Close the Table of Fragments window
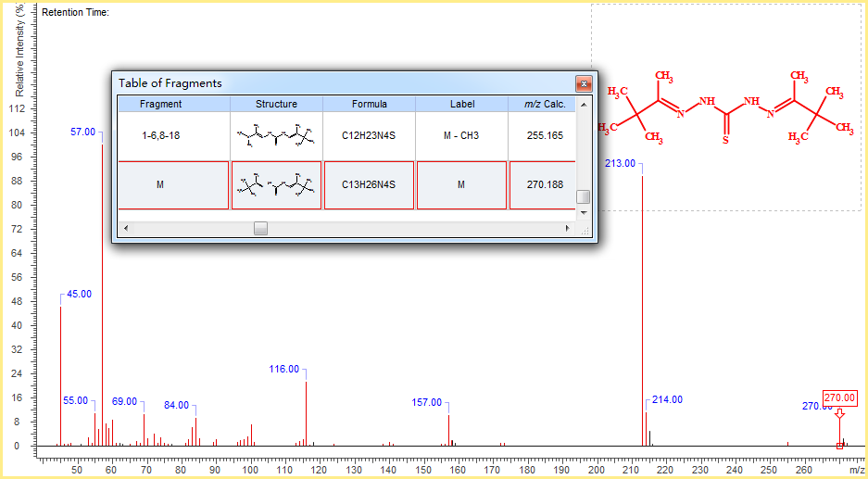The height and width of the screenshot is (479, 868). point(584,83)
